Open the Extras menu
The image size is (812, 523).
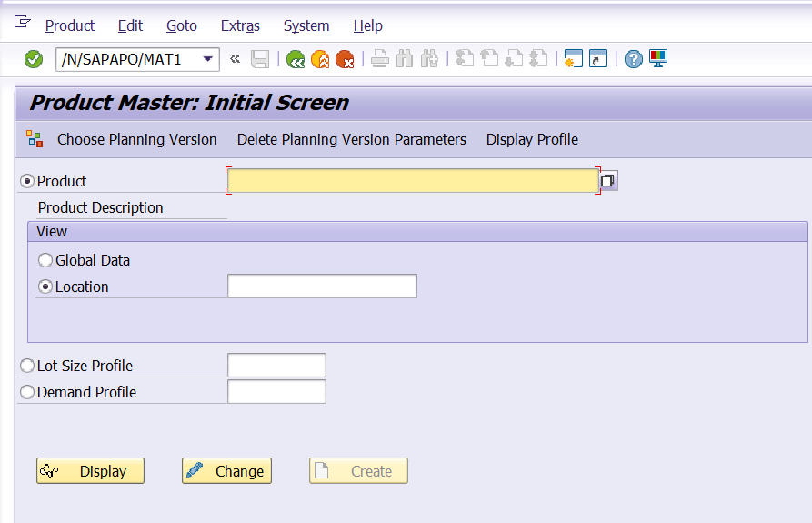tap(240, 25)
